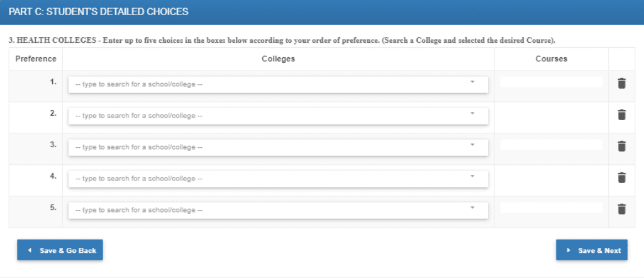This screenshot has width=644, height=278.
Task: Open the dropdown arrow for preference 3 college
Action: click(472, 145)
